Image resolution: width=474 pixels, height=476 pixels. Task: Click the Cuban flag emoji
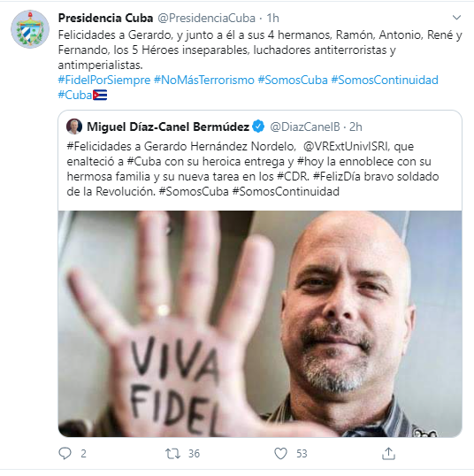point(100,95)
